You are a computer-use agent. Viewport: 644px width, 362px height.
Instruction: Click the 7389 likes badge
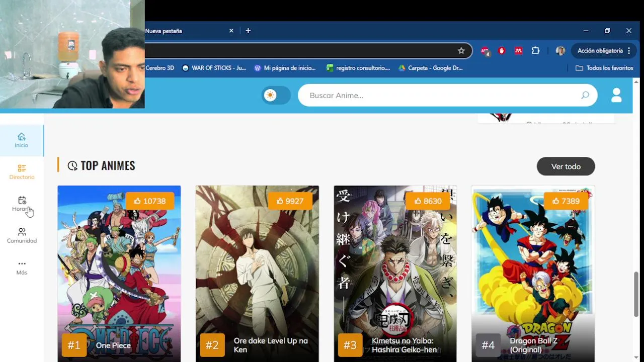[x=566, y=201]
